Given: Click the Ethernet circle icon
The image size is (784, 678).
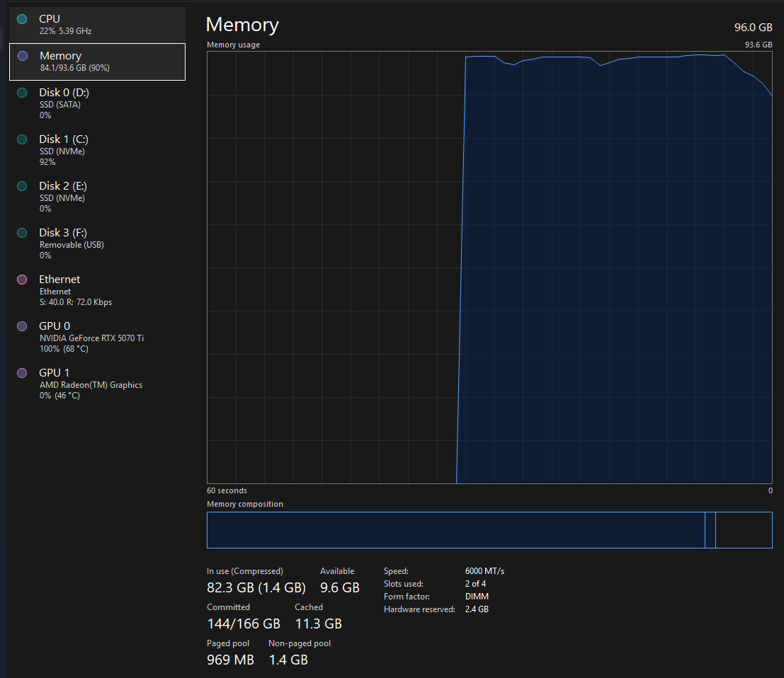Looking at the screenshot, I should [x=22, y=280].
